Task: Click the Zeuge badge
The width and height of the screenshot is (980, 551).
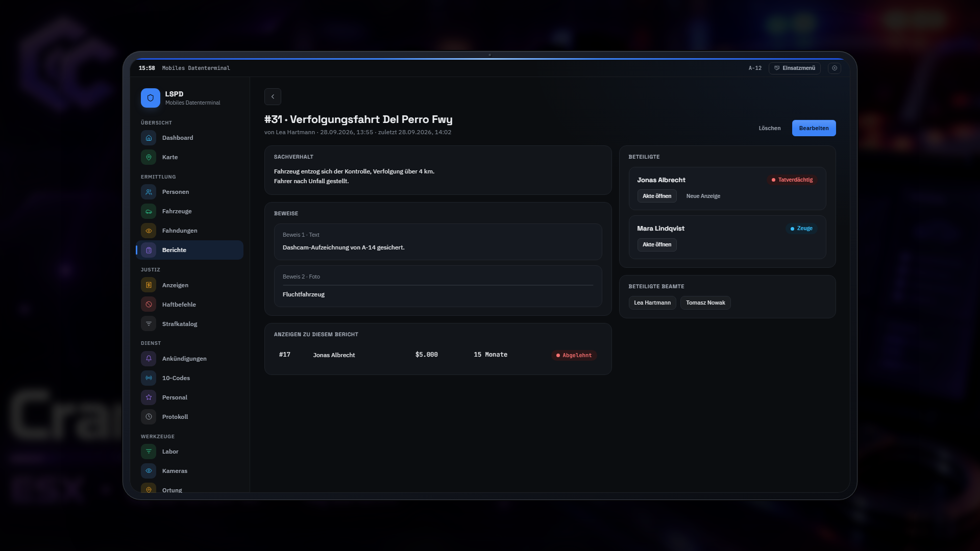Action: click(x=801, y=229)
